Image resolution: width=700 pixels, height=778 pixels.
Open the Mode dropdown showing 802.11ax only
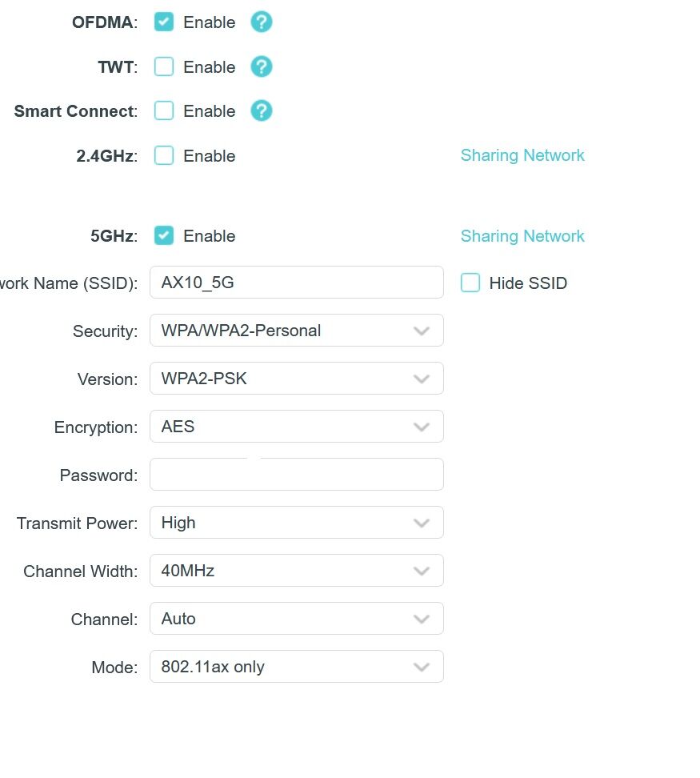pyautogui.click(x=296, y=667)
